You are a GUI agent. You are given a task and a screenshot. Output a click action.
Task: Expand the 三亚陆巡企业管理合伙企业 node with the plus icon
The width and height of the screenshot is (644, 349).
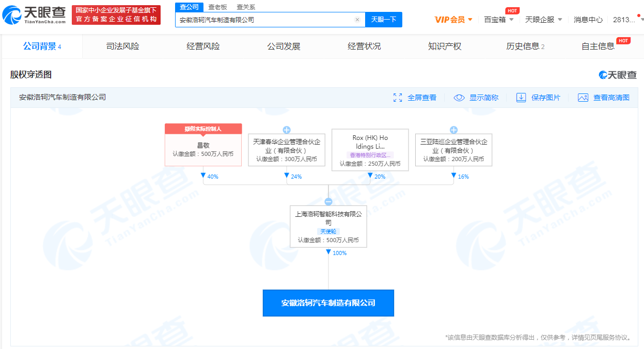click(x=453, y=130)
